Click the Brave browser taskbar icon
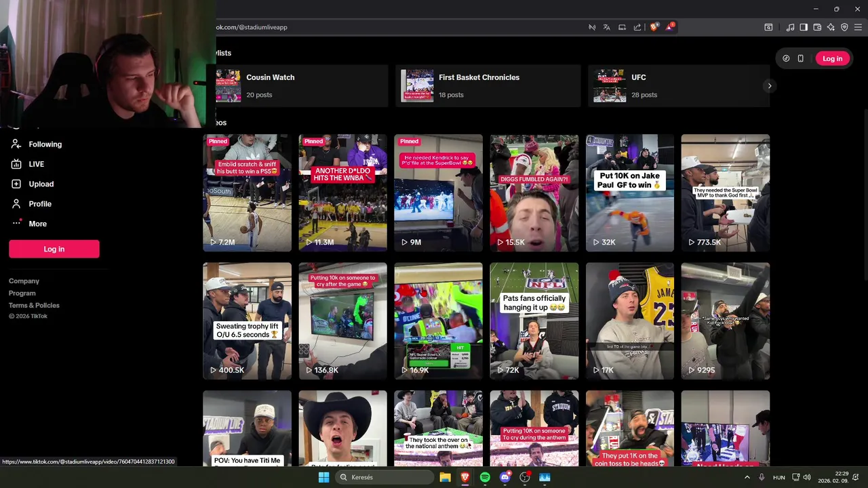Viewport: 868px width, 488px height. point(465,477)
